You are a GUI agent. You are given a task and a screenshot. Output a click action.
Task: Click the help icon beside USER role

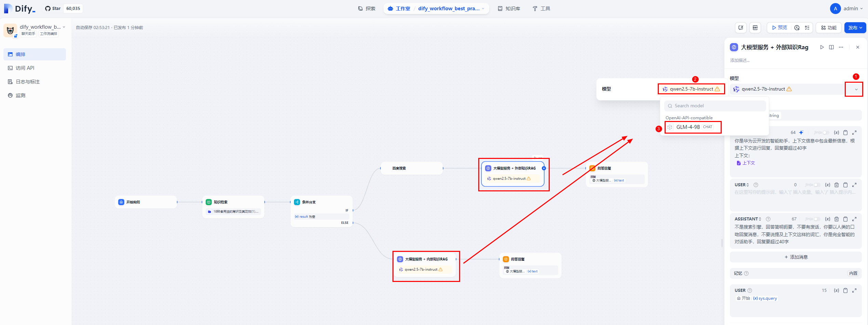756,185
